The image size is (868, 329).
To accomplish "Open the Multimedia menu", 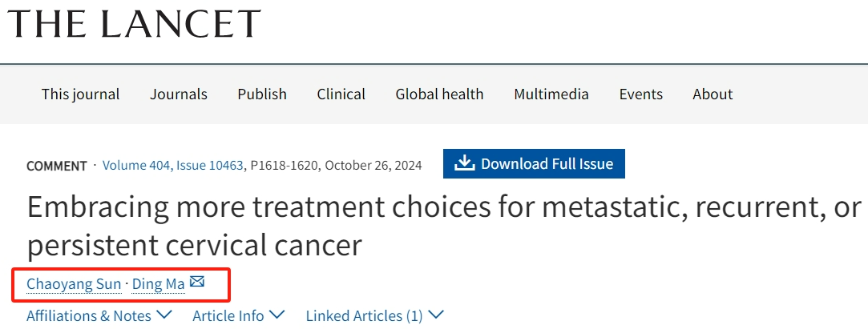I will click(x=551, y=94).
